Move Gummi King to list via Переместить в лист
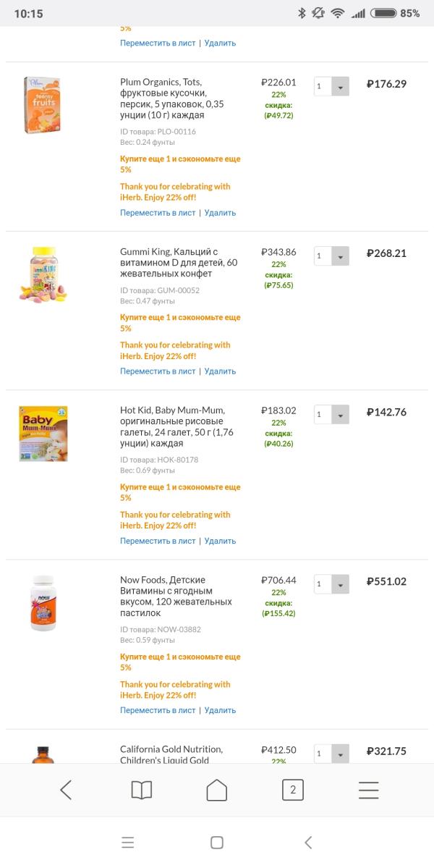 [158, 371]
